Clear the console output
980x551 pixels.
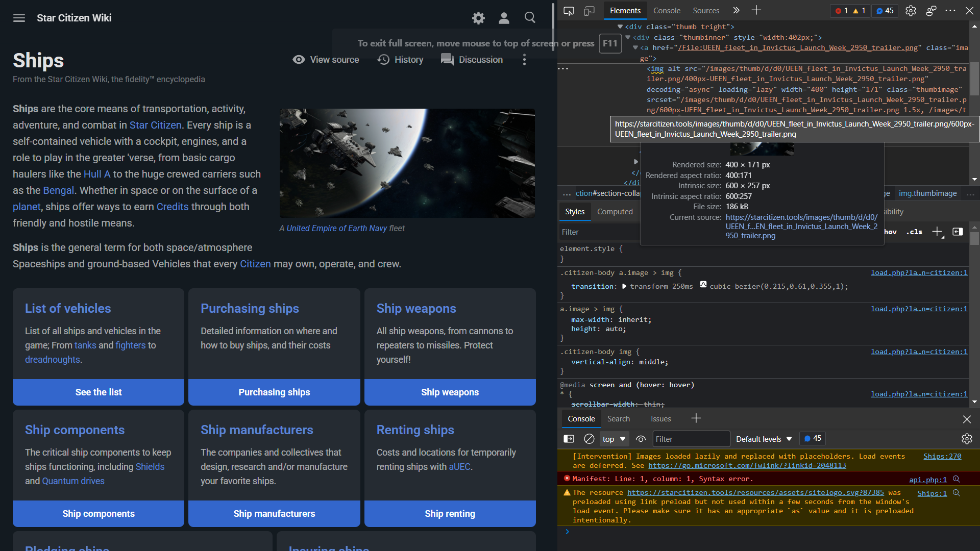tap(590, 439)
